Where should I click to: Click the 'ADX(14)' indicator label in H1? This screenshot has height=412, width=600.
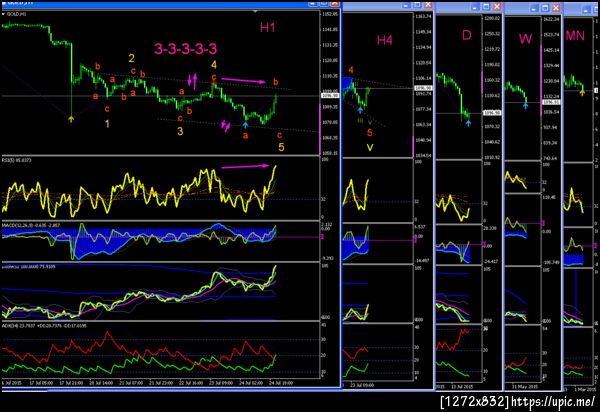click(8, 326)
